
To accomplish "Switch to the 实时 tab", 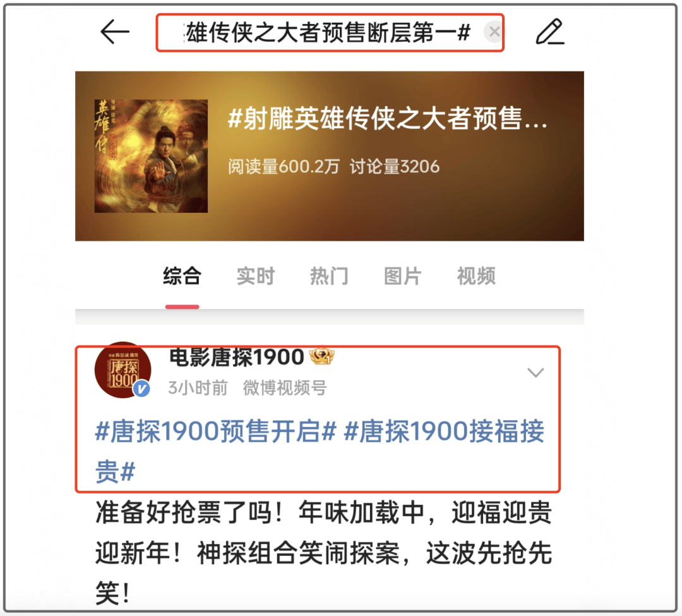I will pyautogui.click(x=255, y=276).
